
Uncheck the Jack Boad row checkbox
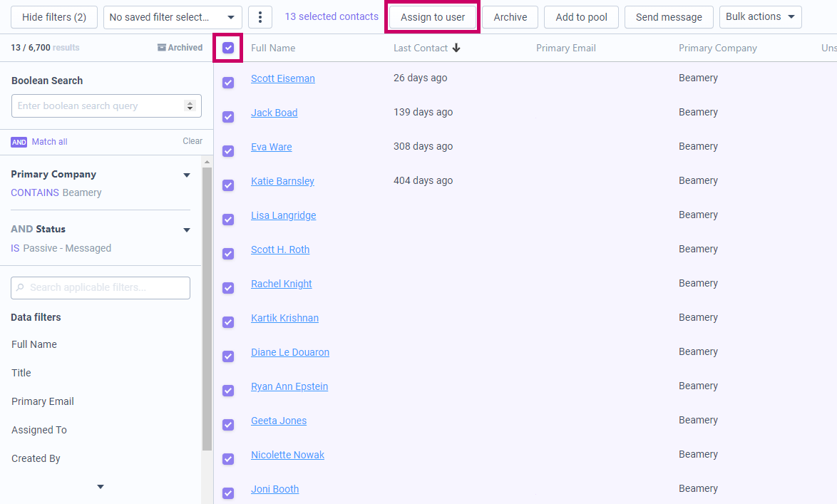point(228,117)
